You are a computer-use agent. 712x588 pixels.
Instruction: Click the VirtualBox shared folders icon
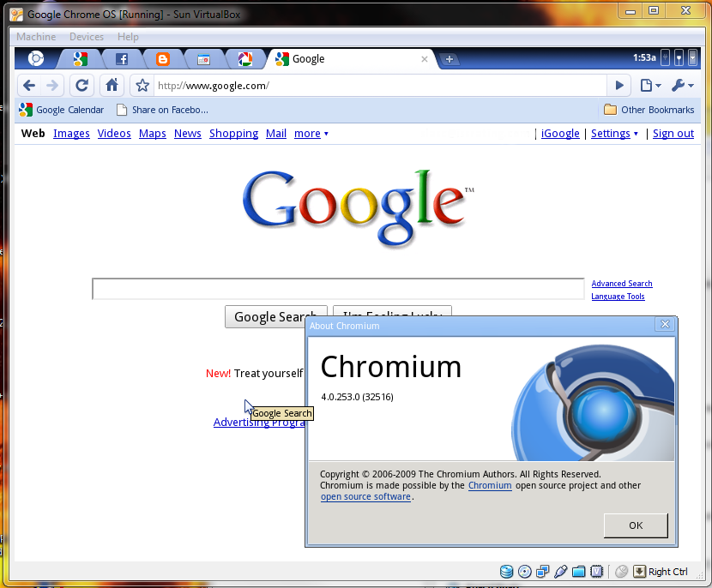point(578,572)
